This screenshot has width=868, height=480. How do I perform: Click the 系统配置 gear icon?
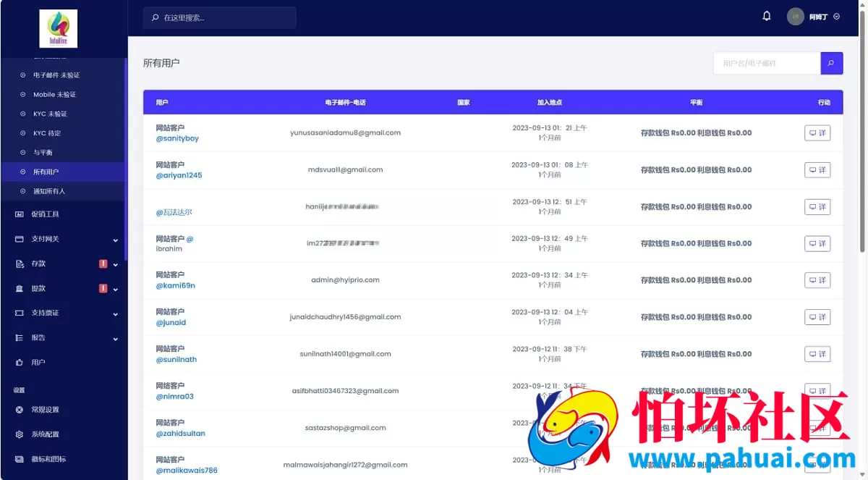point(19,434)
